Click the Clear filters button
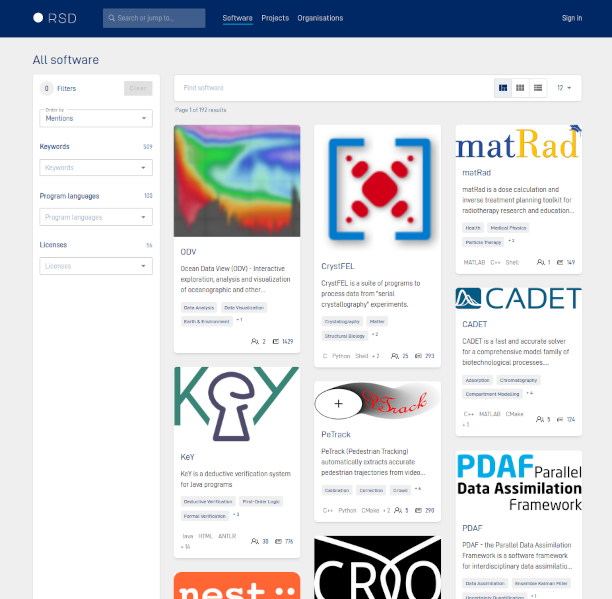The image size is (612, 599). 138,88
